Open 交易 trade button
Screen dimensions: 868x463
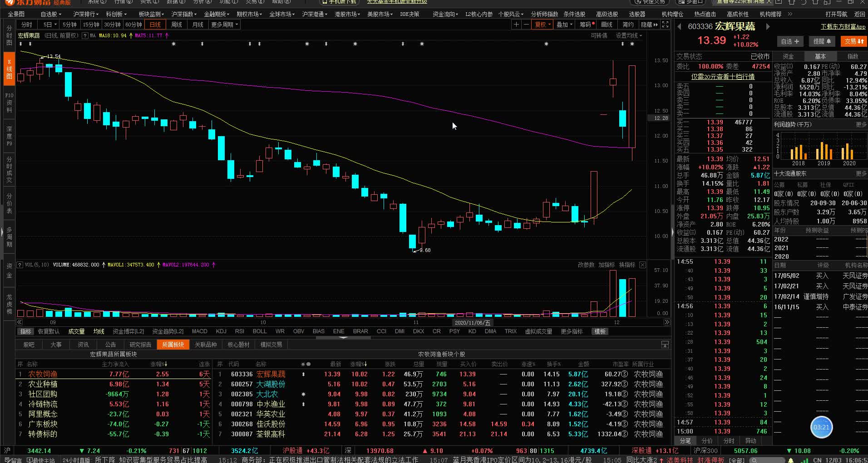[854, 41]
